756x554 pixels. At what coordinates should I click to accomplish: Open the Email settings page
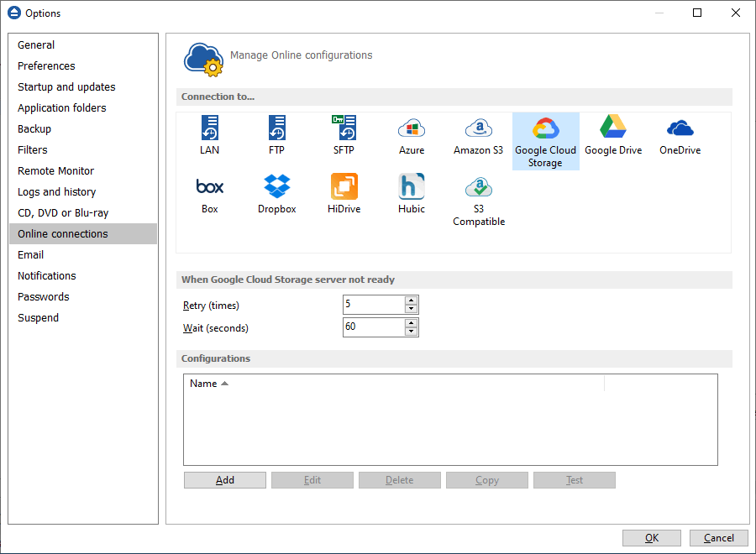(x=83, y=255)
